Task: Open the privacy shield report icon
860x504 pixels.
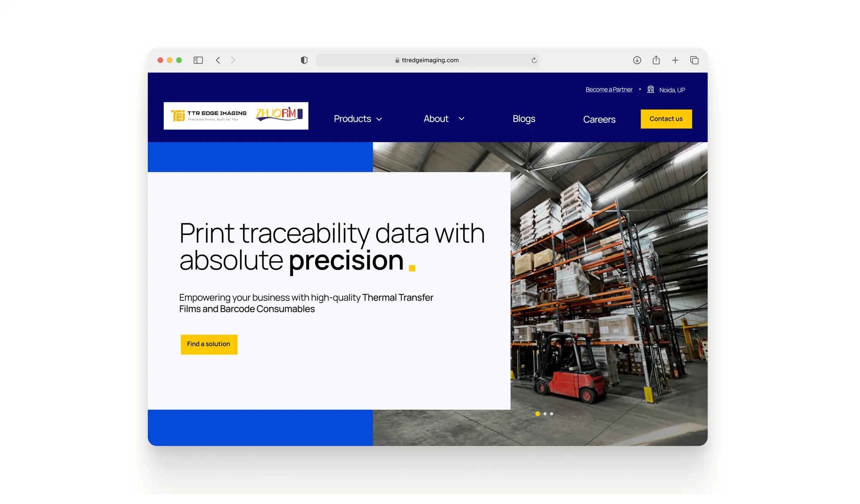Action: [x=304, y=60]
